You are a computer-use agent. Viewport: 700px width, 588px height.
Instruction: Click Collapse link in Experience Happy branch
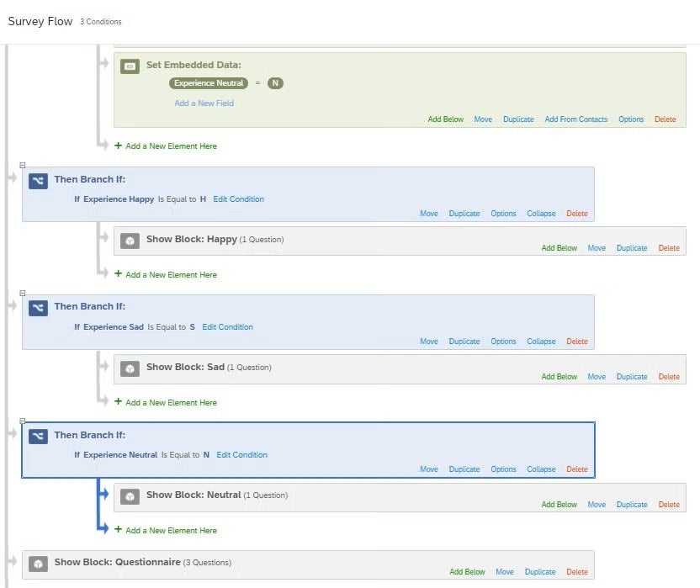pos(541,214)
